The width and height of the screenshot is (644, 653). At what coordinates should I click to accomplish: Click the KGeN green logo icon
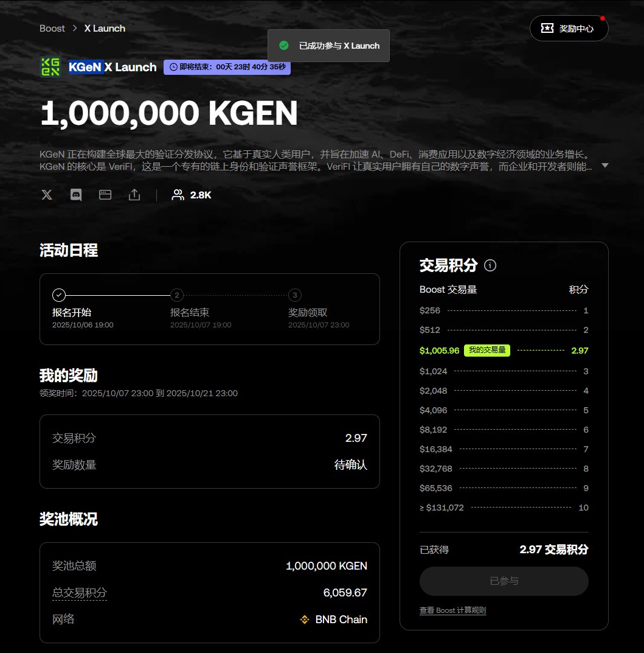(x=50, y=66)
